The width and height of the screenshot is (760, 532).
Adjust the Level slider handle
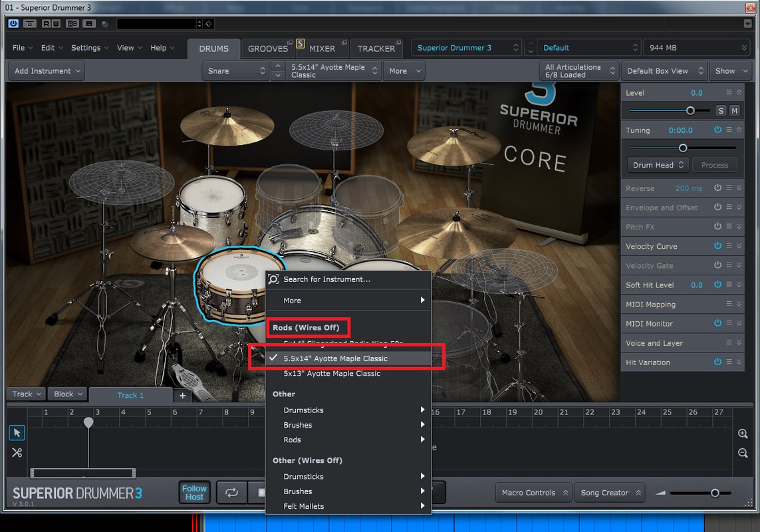coord(690,110)
